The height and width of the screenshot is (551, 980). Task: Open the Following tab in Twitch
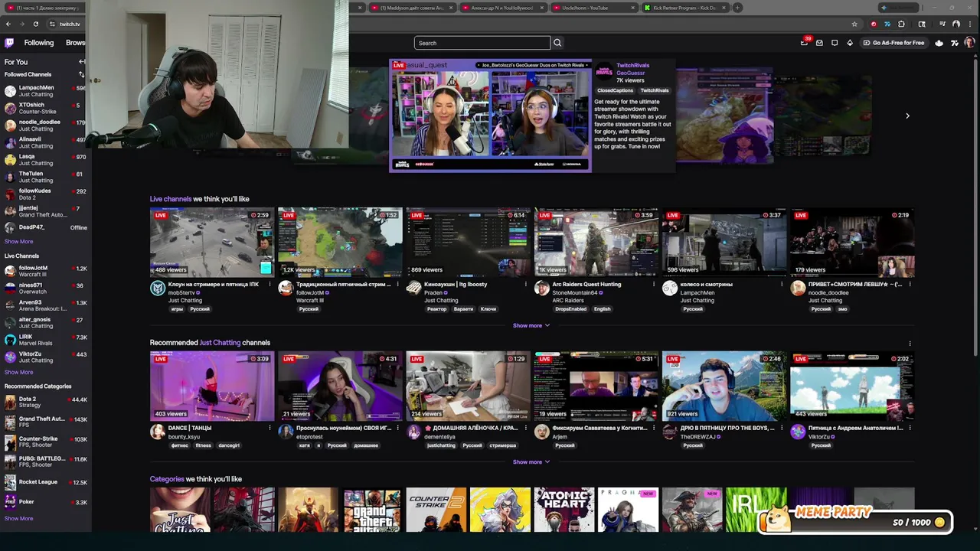[x=38, y=43]
